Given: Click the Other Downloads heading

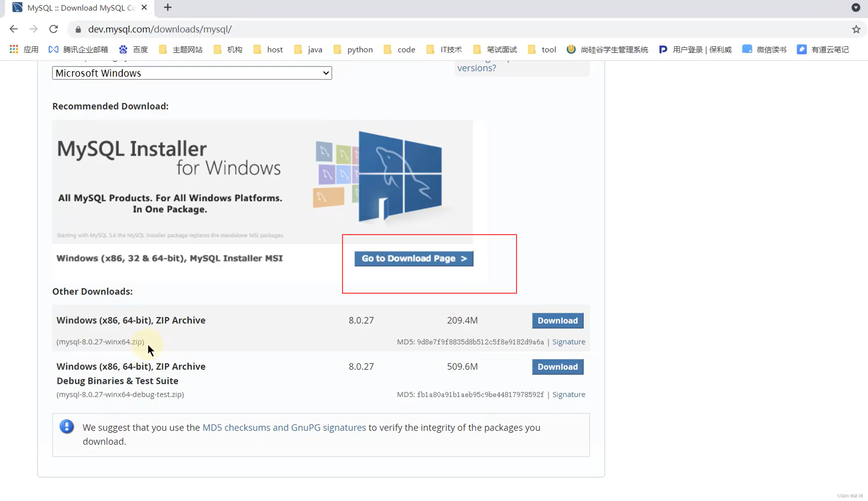Looking at the screenshot, I should coord(92,291).
